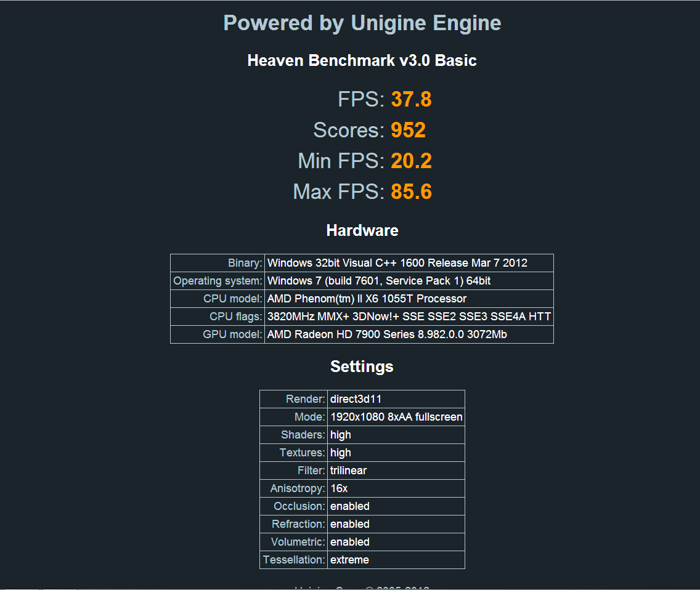Click the 'Volumetric:' label

(298, 542)
